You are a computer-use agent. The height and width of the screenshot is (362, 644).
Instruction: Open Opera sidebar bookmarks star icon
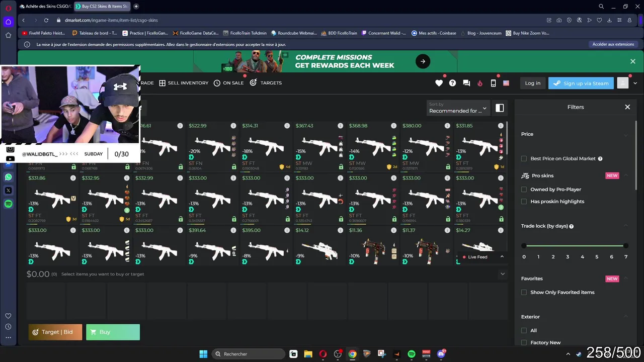point(9,35)
